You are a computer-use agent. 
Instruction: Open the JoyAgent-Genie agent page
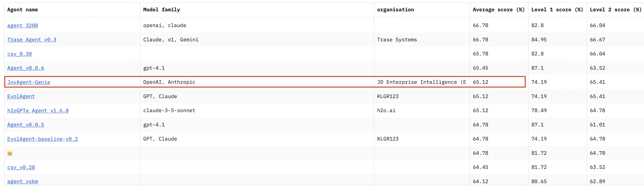pos(29,82)
